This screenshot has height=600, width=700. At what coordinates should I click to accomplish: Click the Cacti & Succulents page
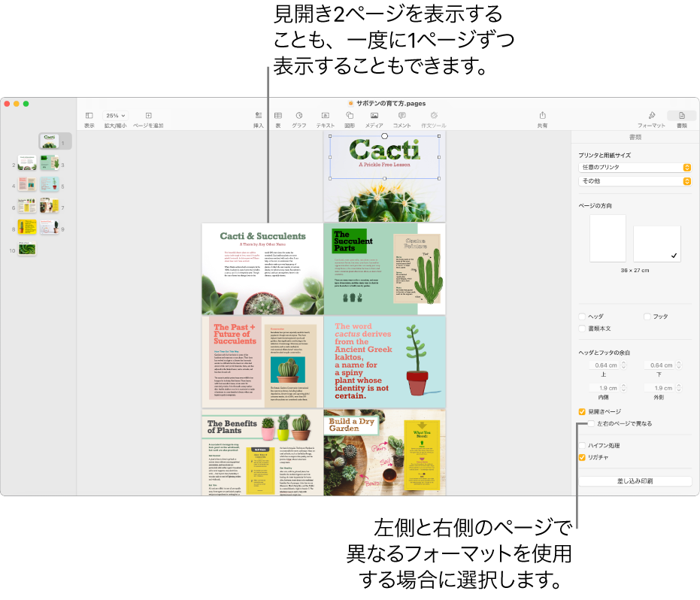[x=262, y=269]
